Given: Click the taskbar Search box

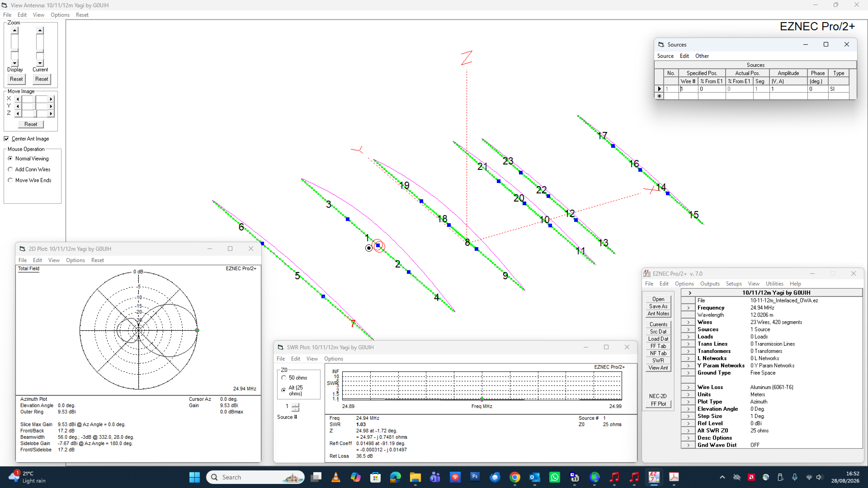Looking at the screenshot, I should (255, 477).
